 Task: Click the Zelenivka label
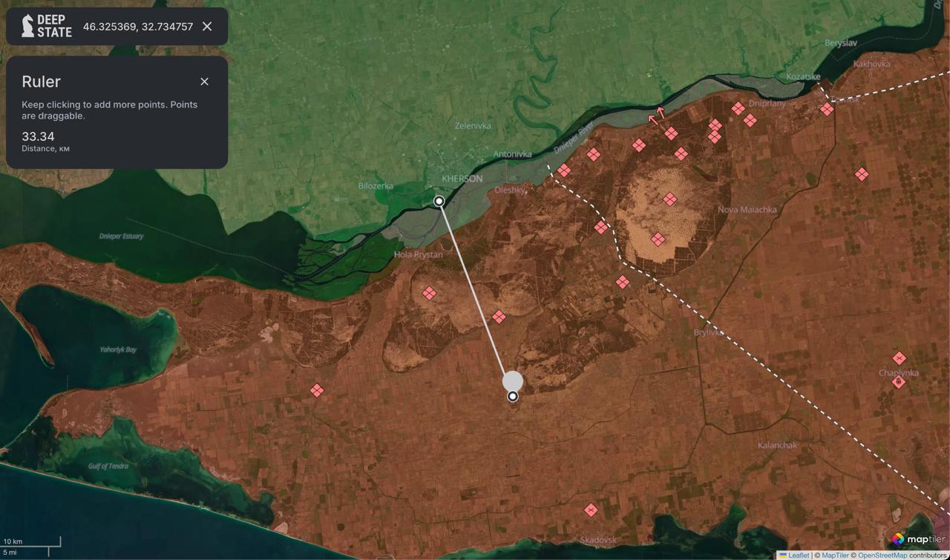(473, 126)
